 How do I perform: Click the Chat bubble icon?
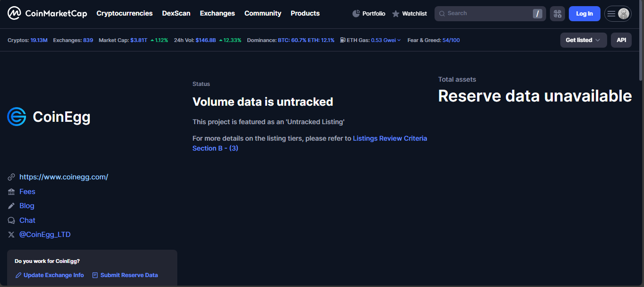(11, 220)
